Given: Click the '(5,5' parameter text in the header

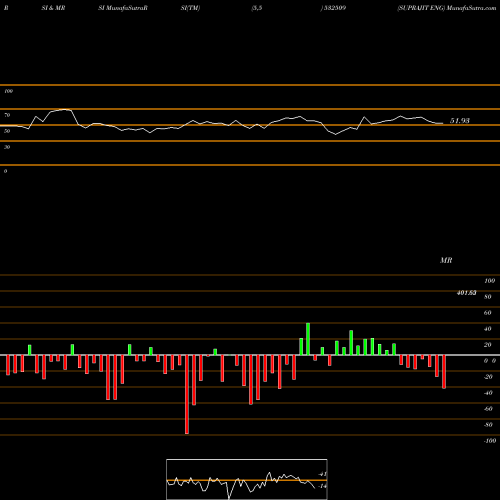Looking at the screenshot, I should pyautogui.click(x=257, y=8).
